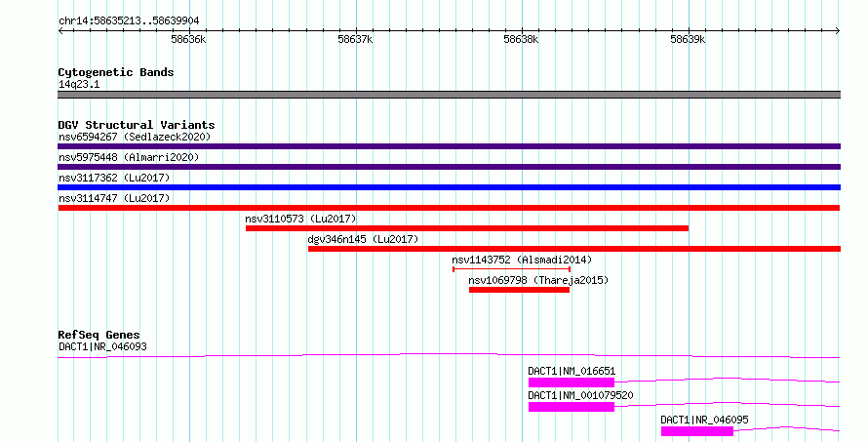This screenshot has width=868, height=442.
Task: Open variant nsv1143752 (Alsmadi2014) label
Action: pyautogui.click(x=522, y=260)
